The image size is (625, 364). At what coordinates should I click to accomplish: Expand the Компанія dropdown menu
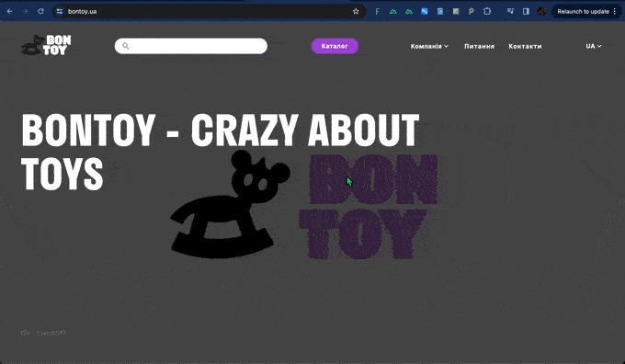[429, 46]
